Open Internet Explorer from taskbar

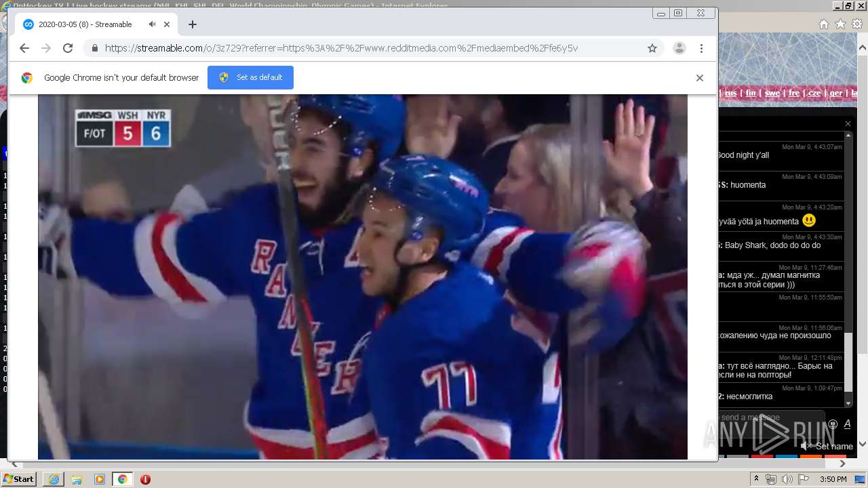pos(54,479)
